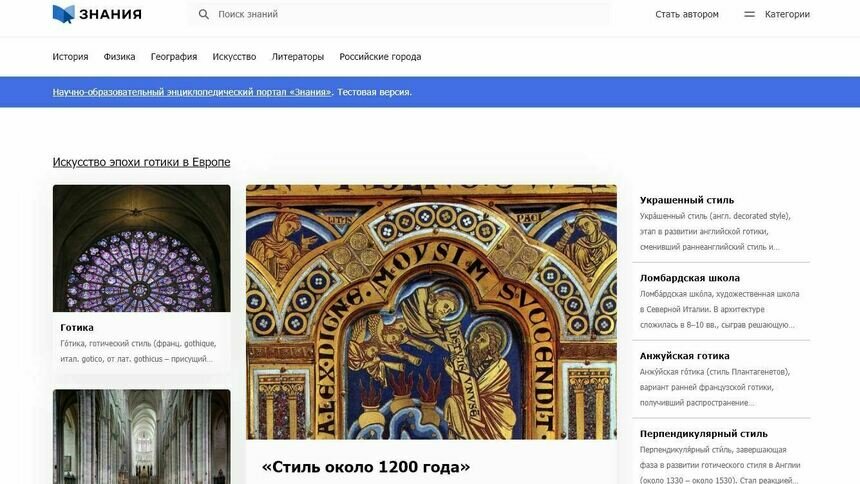
Task: Follow the Научно-образовательный энциклопедический портал «Знания» link
Action: [192, 92]
